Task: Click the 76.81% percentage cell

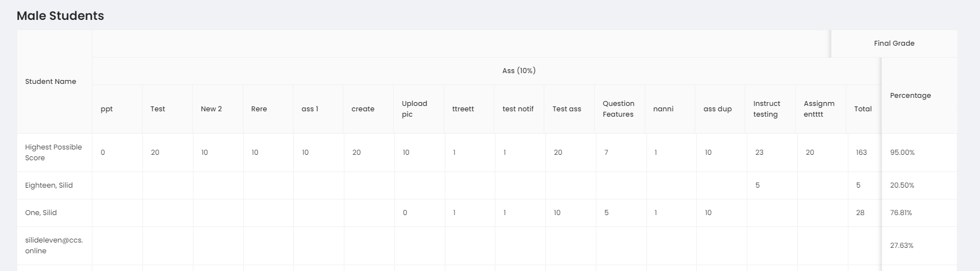Action: pyautogui.click(x=902, y=213)
